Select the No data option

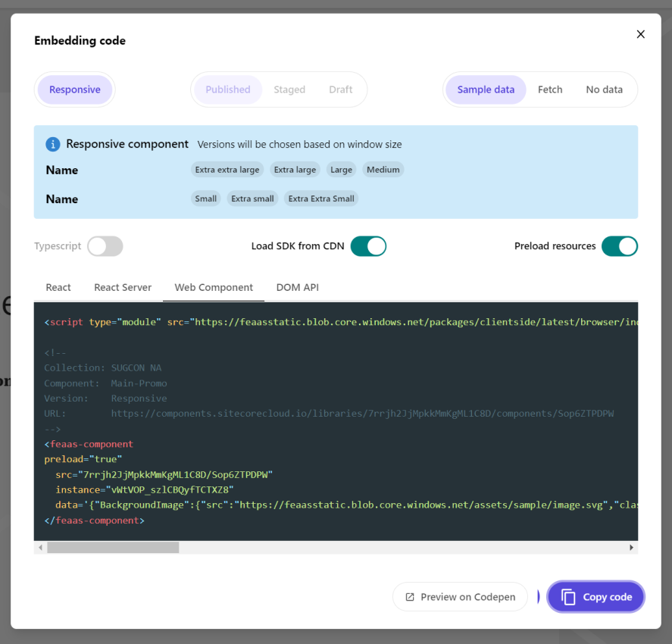click(x=604, y=89)
